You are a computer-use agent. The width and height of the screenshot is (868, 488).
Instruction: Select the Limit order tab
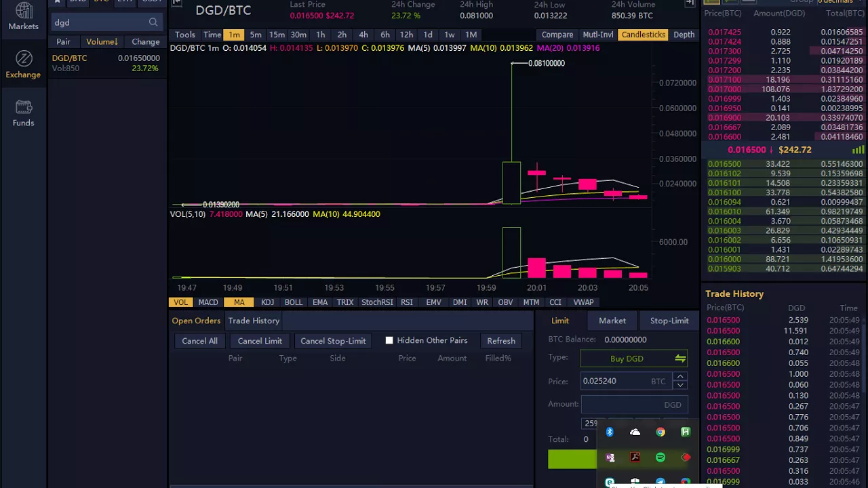click(x=560, y=321)
